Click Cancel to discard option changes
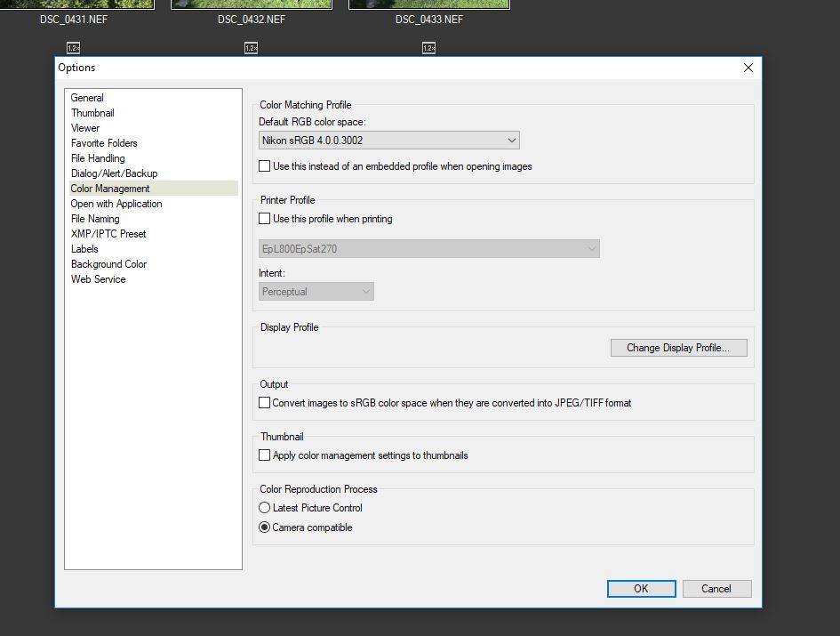 716,589
